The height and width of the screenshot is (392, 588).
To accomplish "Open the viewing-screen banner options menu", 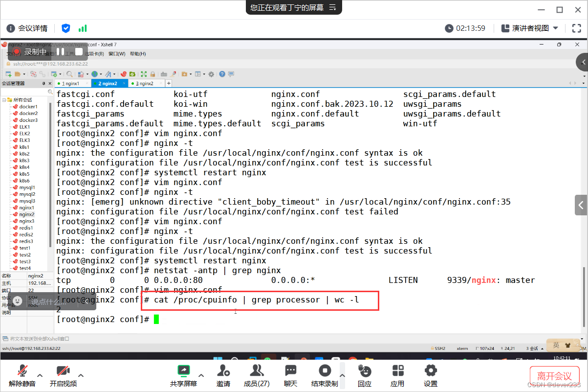I will [333, 7].
